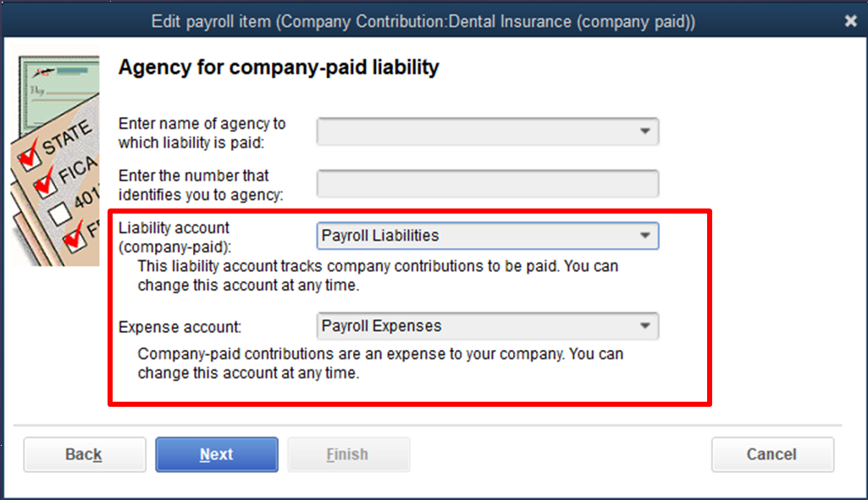Proceed with the Next button
868x500 pixels.
217,454
